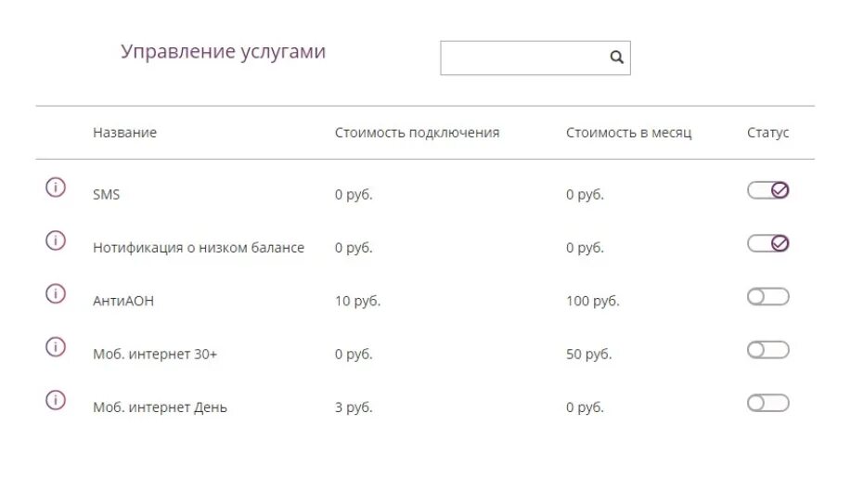Open info icon for SMS service
This screenshot has height=504, width=864.
[55, 187]
